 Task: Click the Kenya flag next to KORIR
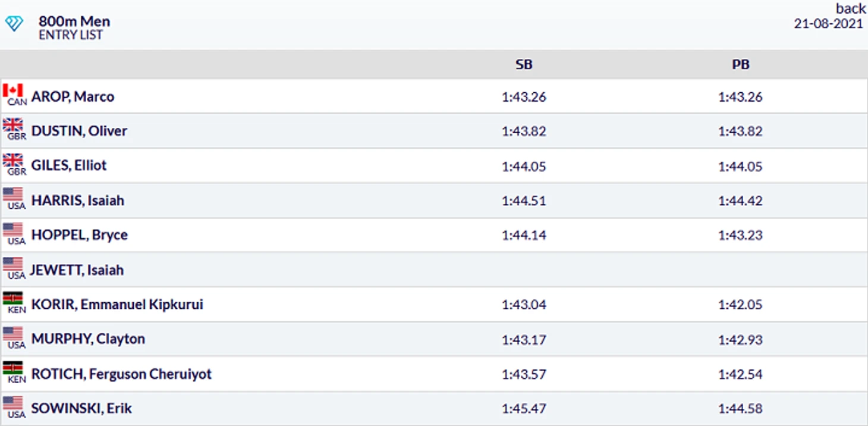13,299
